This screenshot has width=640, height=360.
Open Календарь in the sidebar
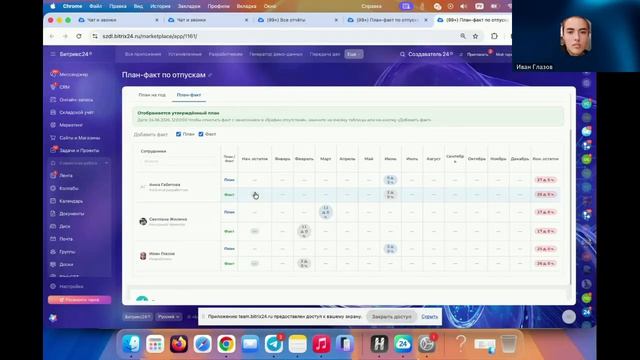coord(71,201)
